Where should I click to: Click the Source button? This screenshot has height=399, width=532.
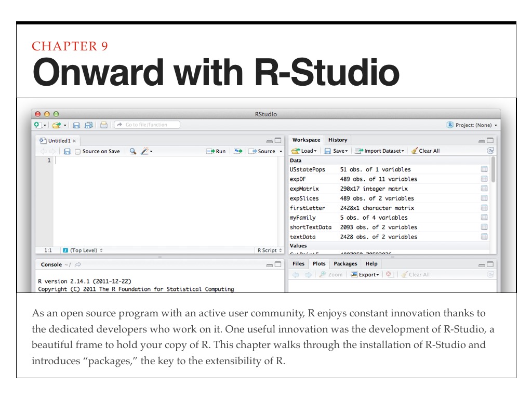click(x=262, y=151)
